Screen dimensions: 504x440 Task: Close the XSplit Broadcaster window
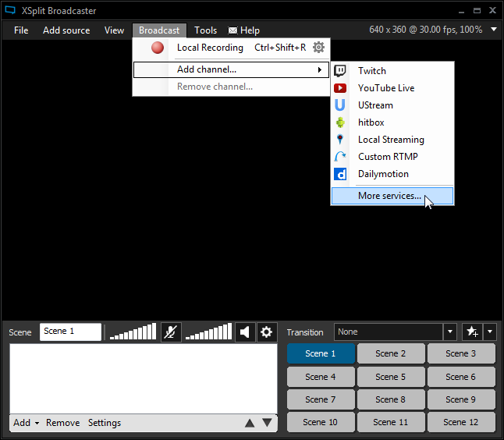[x=492, y=11]
